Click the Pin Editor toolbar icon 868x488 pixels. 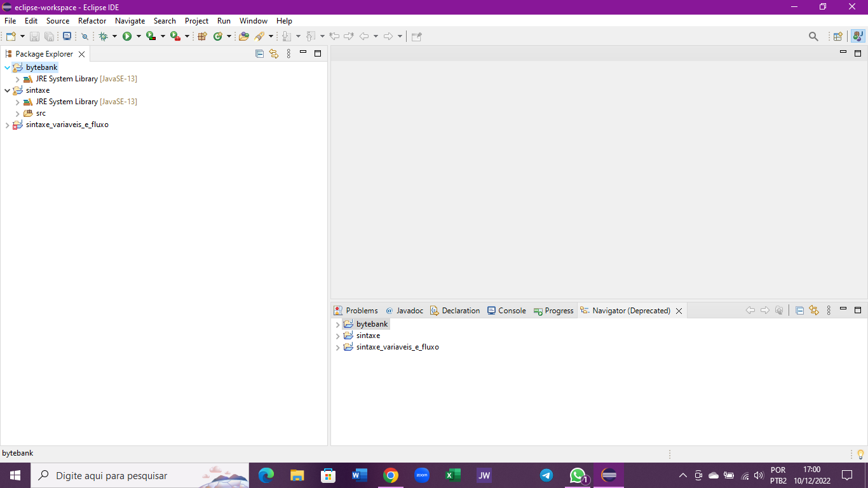pos(416,36)
